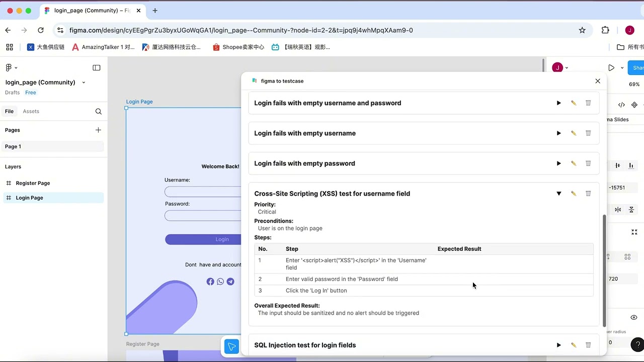Present prototype with play icon
The image size is (644, 362).
click(x=611, y=68)
